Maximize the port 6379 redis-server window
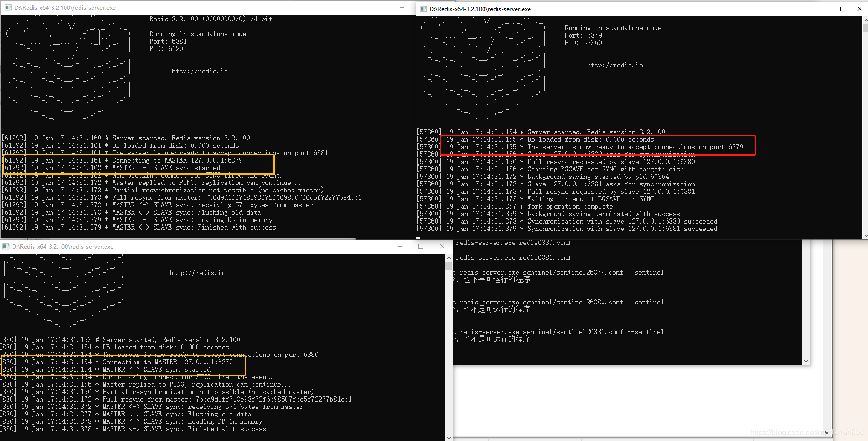This screenshot has height=441, width=868. tap(838, 9)
